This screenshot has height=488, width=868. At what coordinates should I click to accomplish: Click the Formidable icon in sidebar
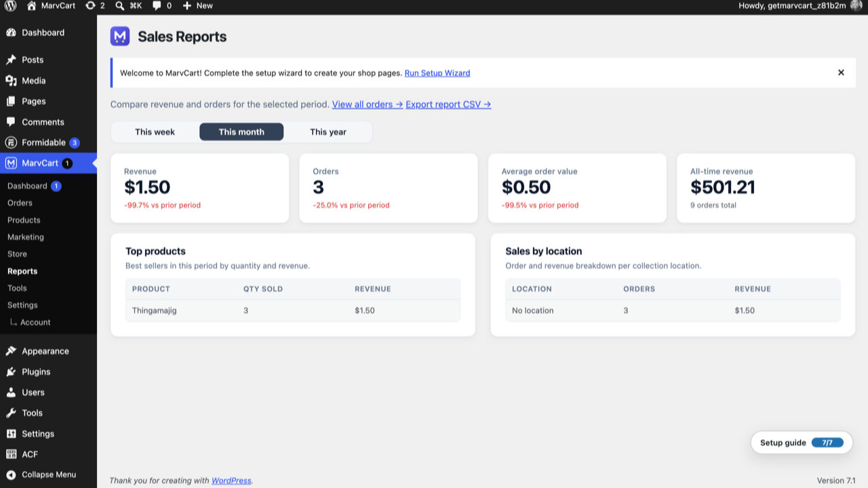click(11, 142)
